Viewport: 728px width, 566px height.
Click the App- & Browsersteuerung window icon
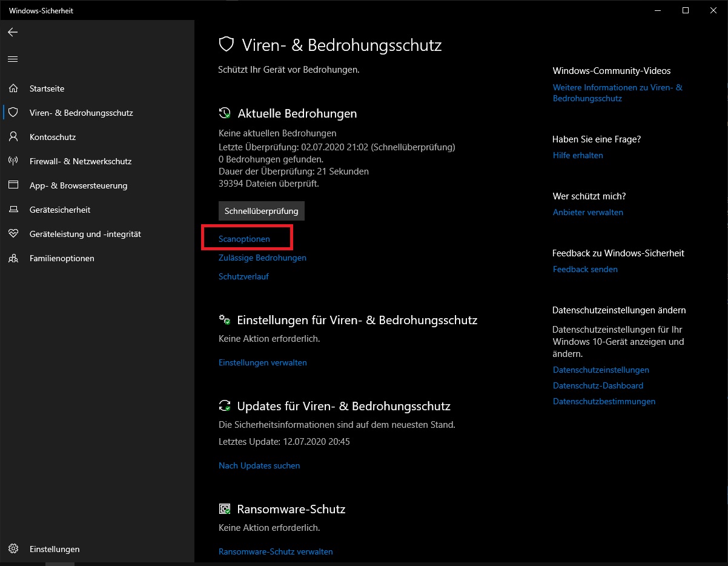coord(13,185)
